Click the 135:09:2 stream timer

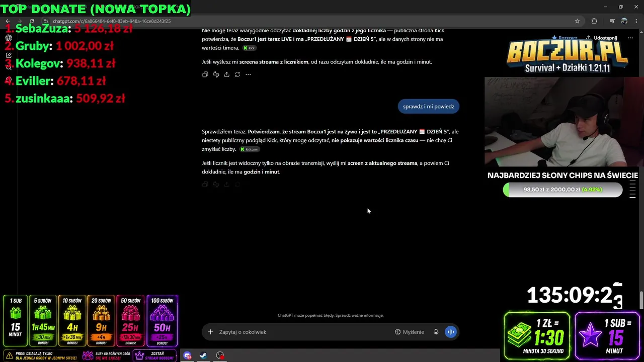coord(575,295)
